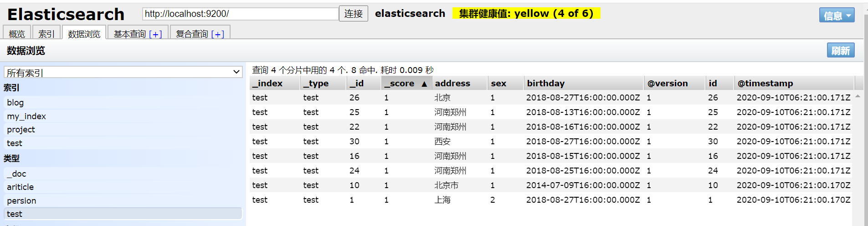Click the _id 26 cell

click(x=354, y=98)
